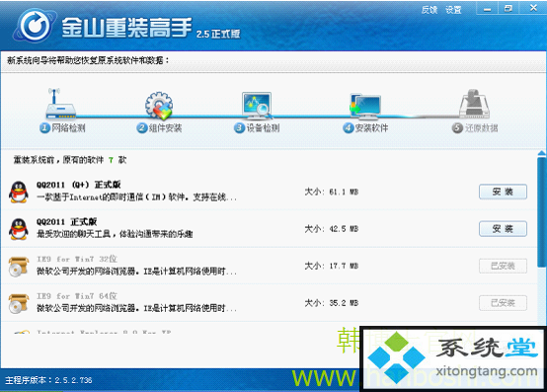Click 已安装 button for IE9 32位

[503, 266]
